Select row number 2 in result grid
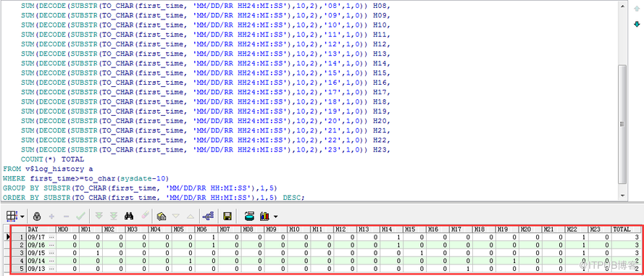 pyautogui.click(x=19, y=245)
